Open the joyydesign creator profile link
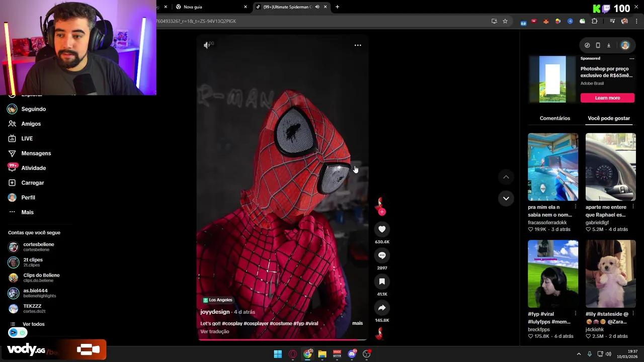644x362 pixels. pos(215,312)
